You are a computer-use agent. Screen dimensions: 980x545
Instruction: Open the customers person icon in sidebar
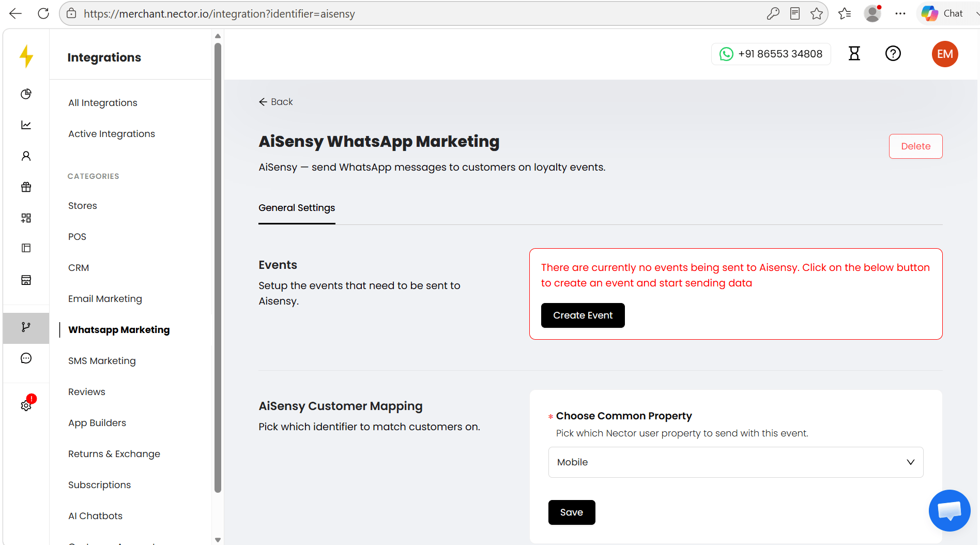coord(26,156)
